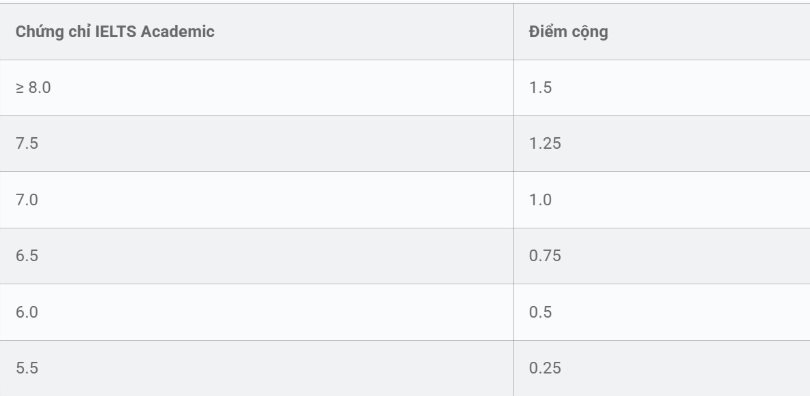Select the 1.0 bonus point cell
This screenshot has height=396, width=810.
(x=662, y=200)
